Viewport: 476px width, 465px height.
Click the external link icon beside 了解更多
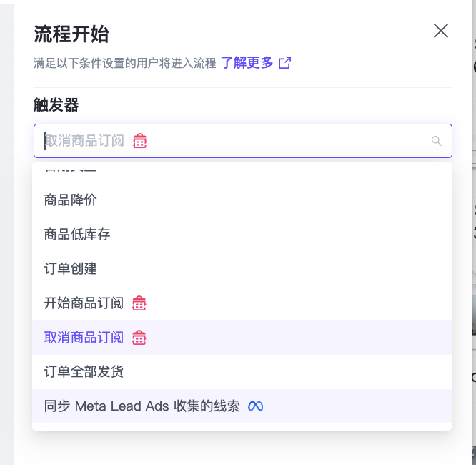284,63
